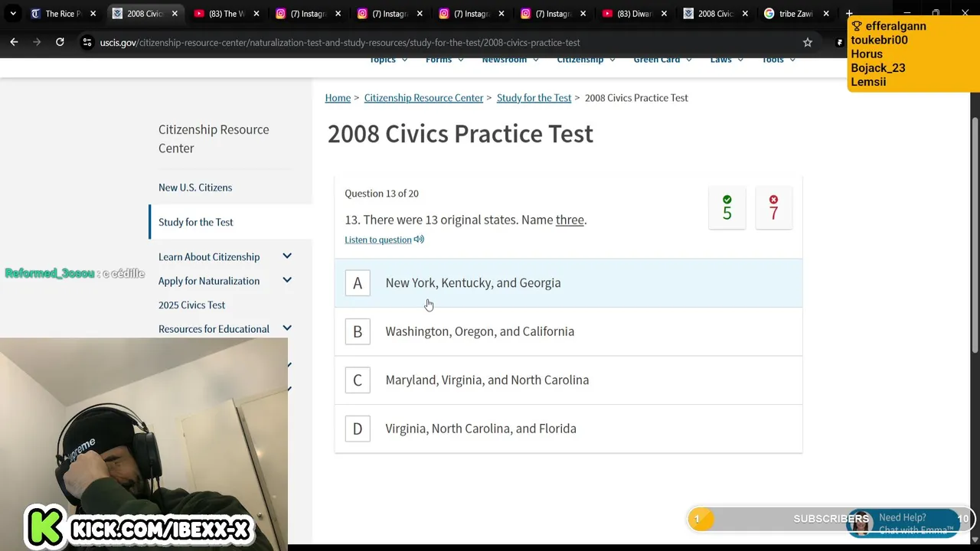Open site information icon in address bar
Viewport: 980px width, 551px height.
click(87, 42)
